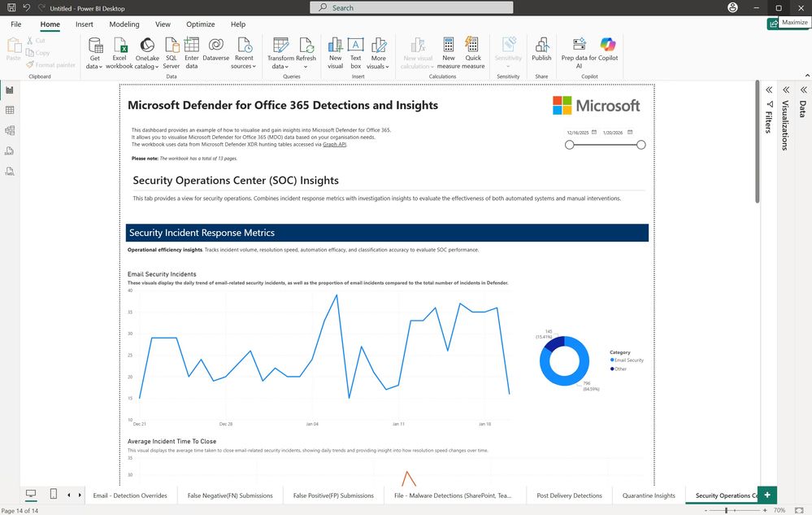Image resolution: width=812 pixels, height=515 pixels.
Task: Click the fit to page icon
Action: (x=799, y=510)
